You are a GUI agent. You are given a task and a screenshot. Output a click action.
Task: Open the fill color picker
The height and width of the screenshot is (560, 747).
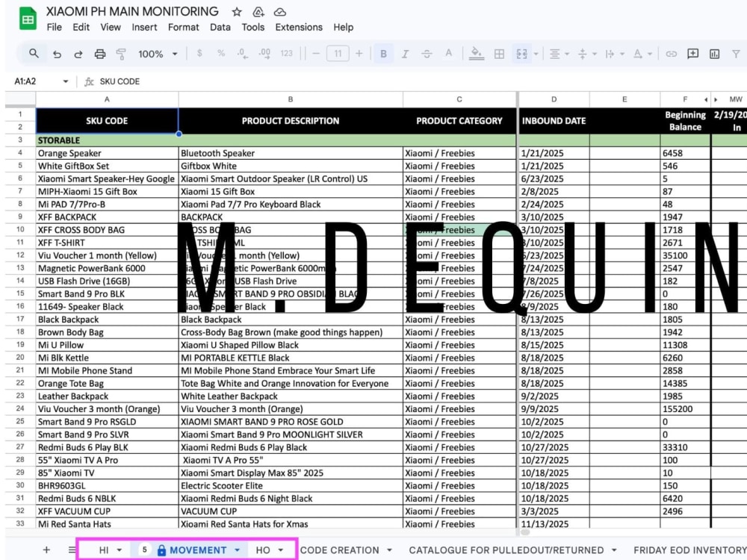(476, 53)
